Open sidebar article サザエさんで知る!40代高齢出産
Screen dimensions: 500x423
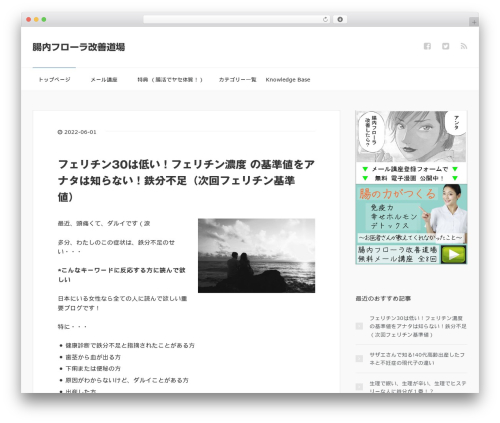pos(417,359)
